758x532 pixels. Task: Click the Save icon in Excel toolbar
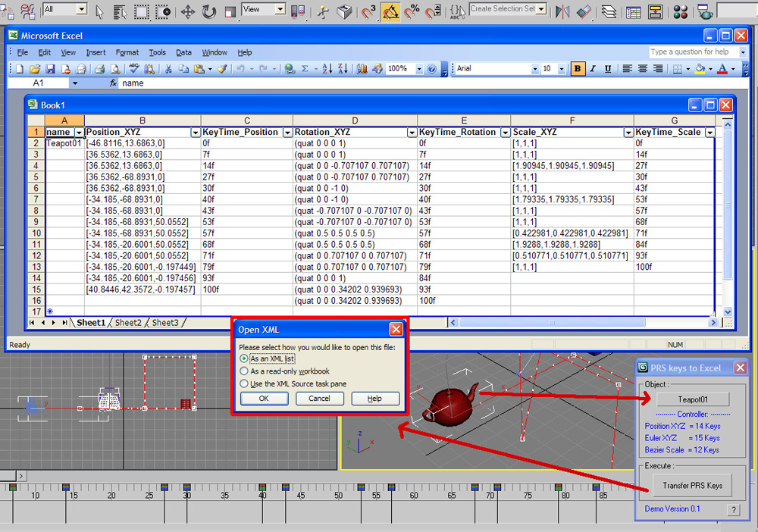tap(50, 69)
